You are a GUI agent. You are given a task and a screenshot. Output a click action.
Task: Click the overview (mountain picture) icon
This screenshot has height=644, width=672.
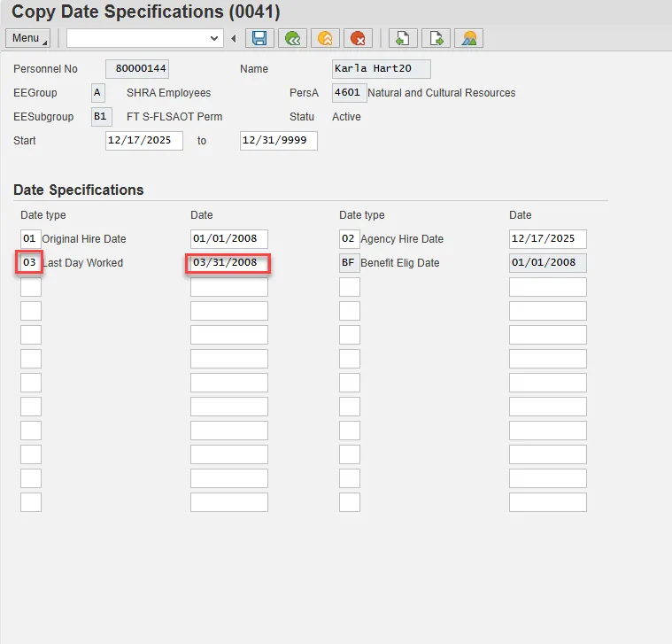(468, 38)
